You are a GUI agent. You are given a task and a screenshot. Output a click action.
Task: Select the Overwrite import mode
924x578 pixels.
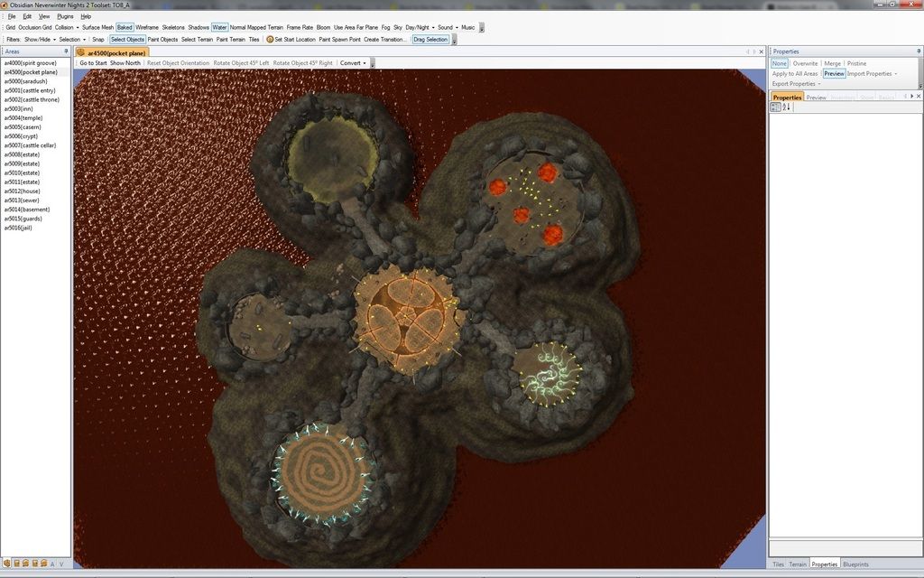[805, 63]
